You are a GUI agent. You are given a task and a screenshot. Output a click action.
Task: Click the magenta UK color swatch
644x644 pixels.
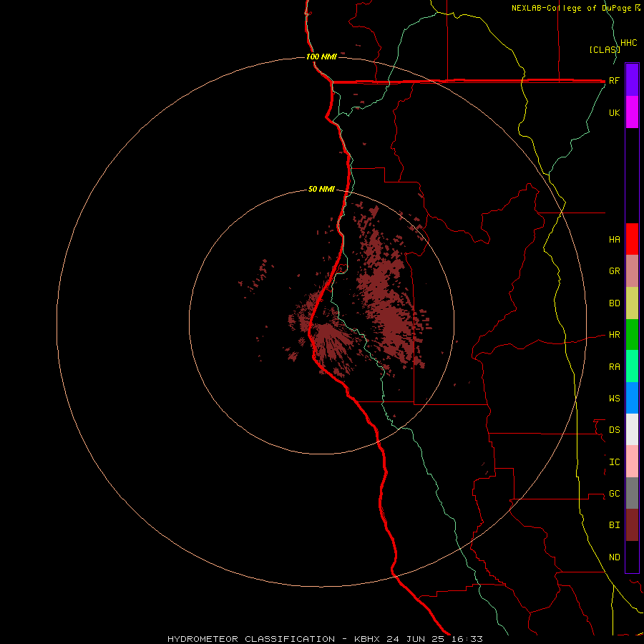tap(632, 112)
